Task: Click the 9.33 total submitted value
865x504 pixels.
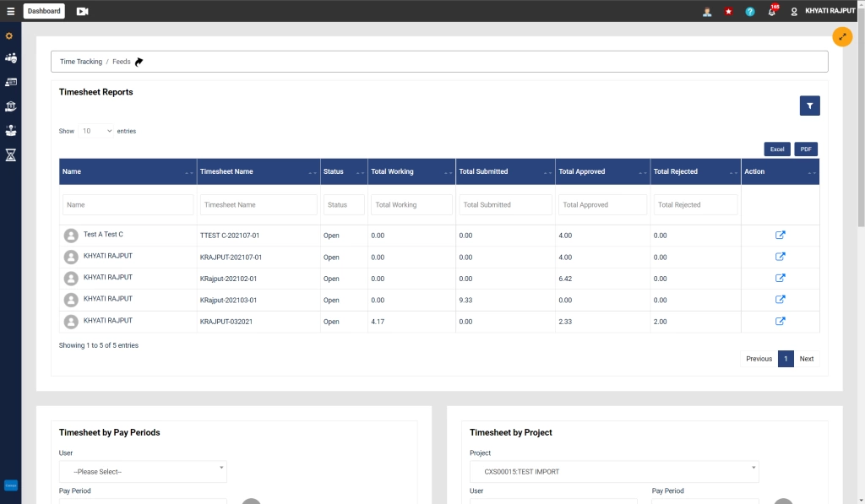Action: click(x=465, y=300)
